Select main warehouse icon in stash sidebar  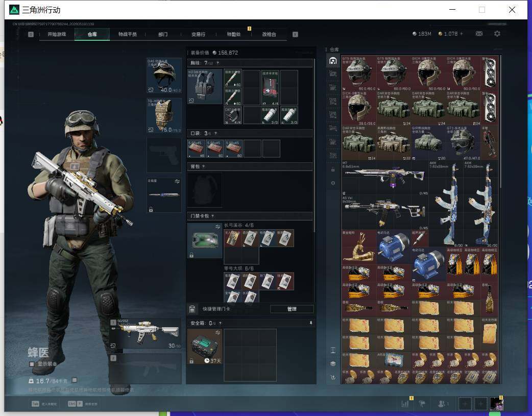(333, 61)
